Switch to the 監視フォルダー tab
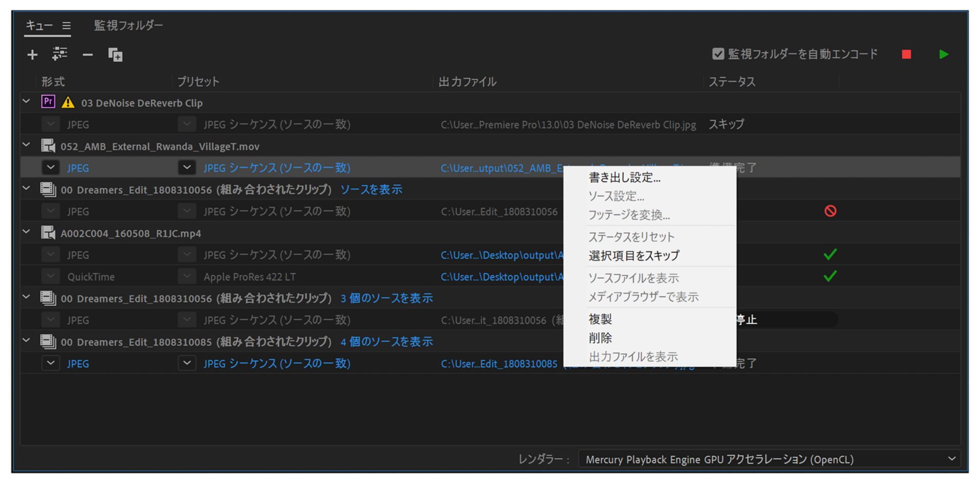Viewport: 980px width, 484px height. pyautogui.click(x=128, y=25)
